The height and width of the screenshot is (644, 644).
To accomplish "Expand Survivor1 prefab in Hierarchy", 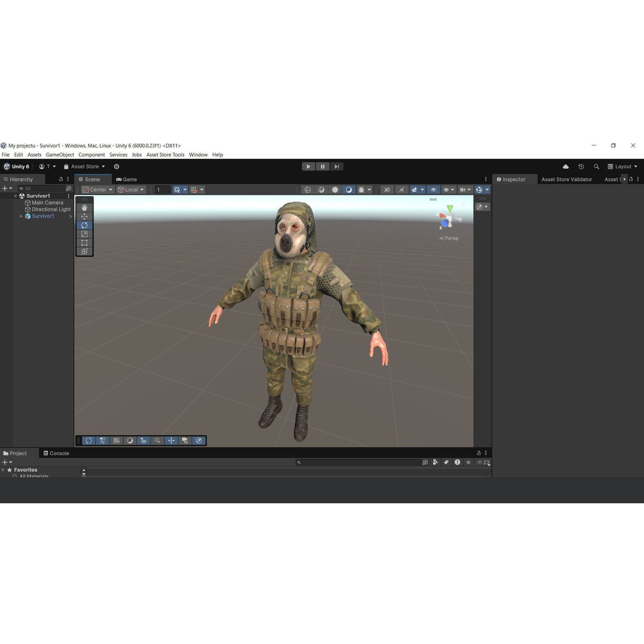I will (x=21, y=216).
